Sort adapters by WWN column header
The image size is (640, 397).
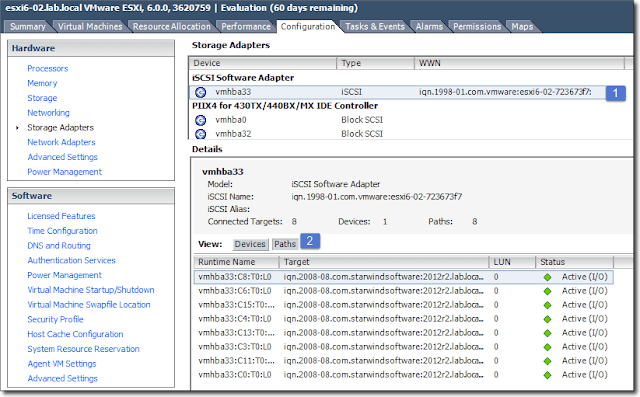tap(519, 63)
